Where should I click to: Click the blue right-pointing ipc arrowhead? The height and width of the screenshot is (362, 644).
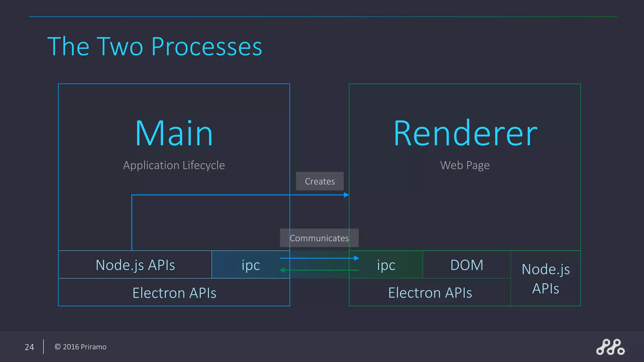(356, 258)
